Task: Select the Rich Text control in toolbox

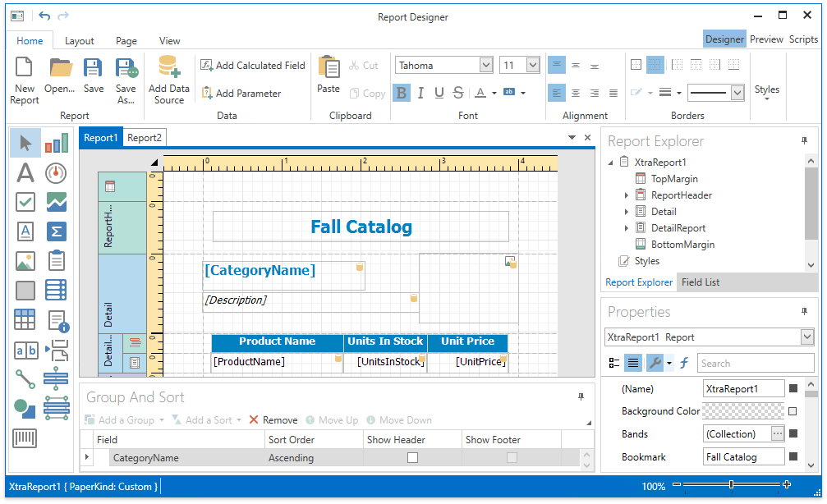Action: click(x=25, y=231)
